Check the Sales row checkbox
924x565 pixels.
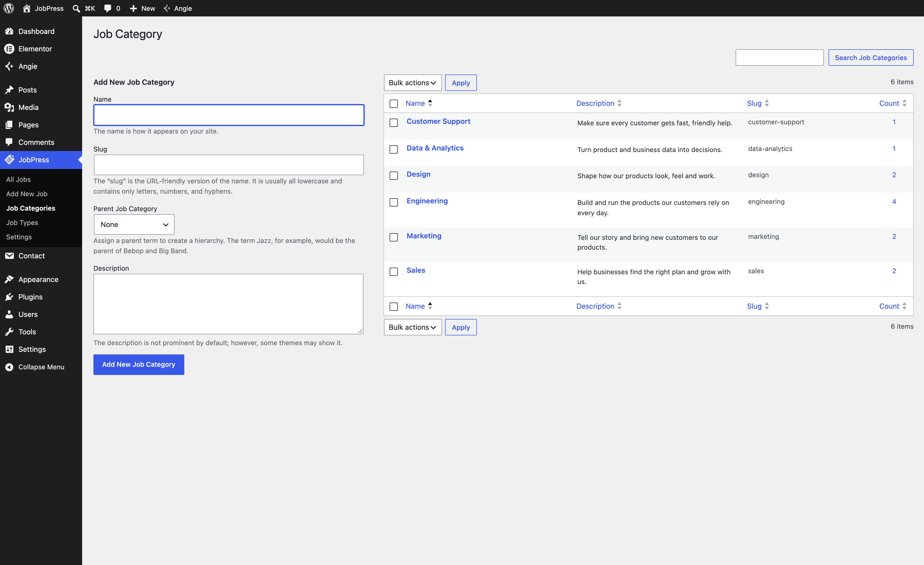pyautogui.click(x=394, y=272)
